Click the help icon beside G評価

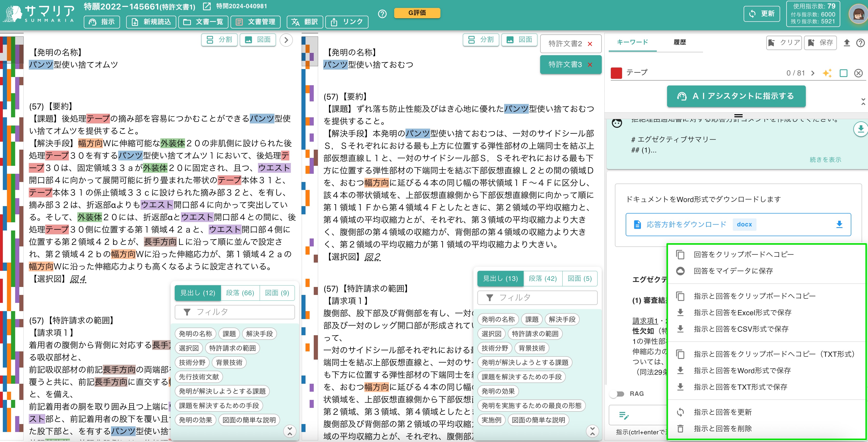pyautogui.click(x=382, y=14)
